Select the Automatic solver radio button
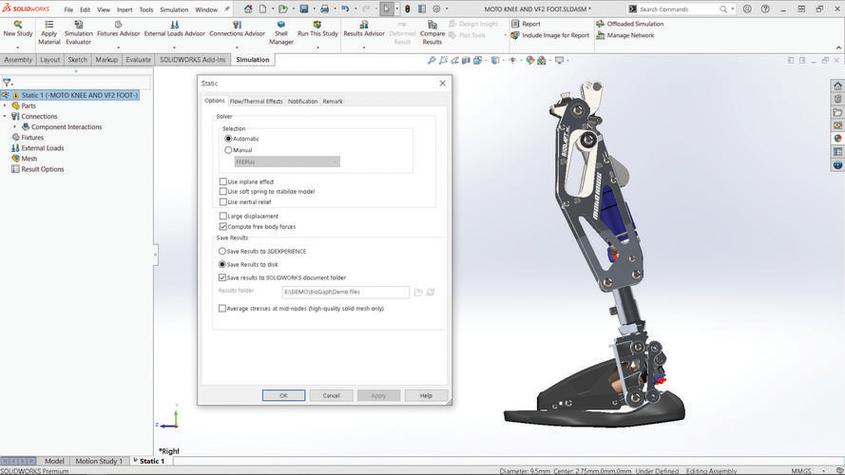Image resolution: width=845 pixels, height=475 pixels. click(x=228, y=139)
